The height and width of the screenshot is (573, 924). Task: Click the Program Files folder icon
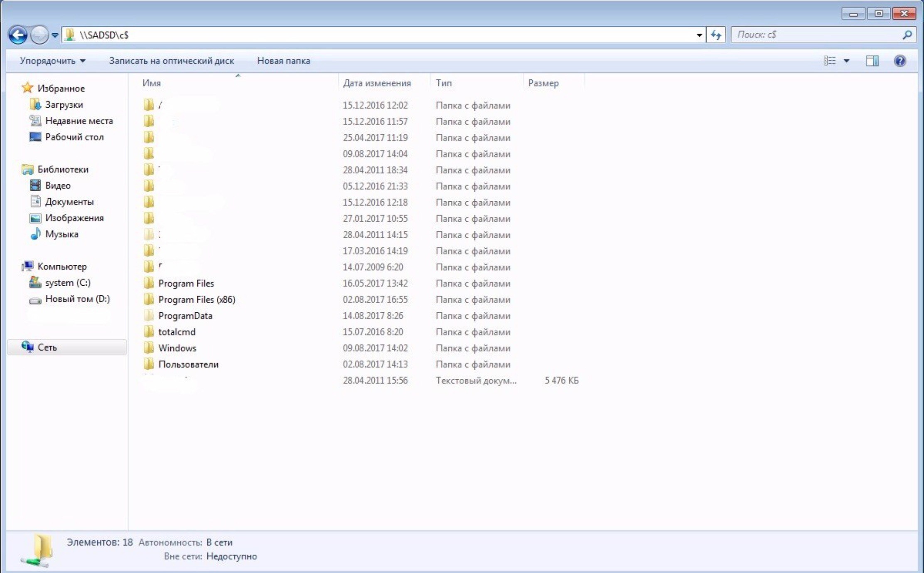(x=149, y=283)
